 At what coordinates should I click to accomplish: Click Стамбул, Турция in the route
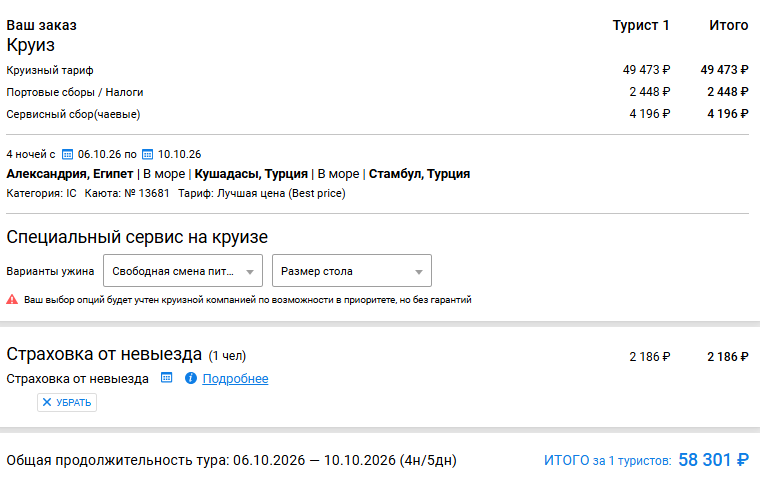(x=419, y=174)
